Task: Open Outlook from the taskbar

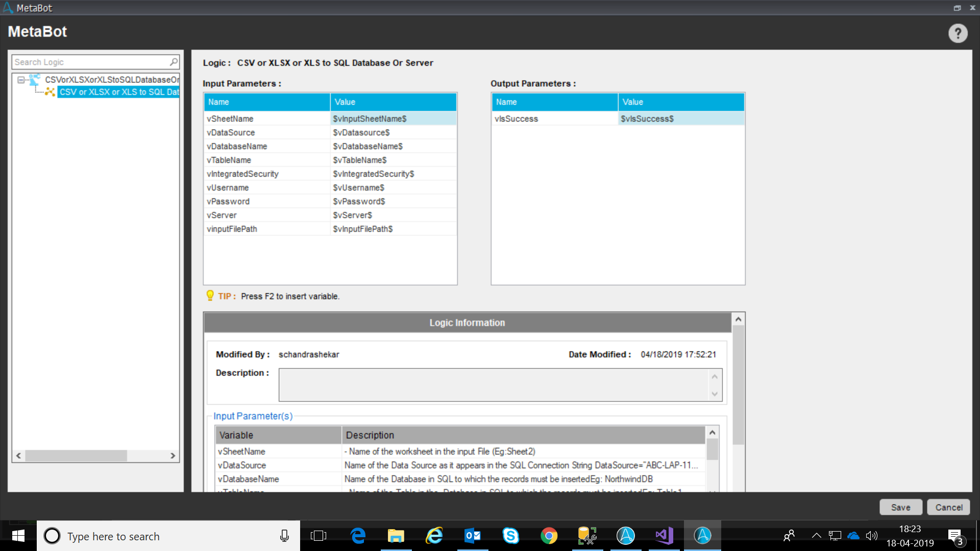Action: tap(472, 536)
